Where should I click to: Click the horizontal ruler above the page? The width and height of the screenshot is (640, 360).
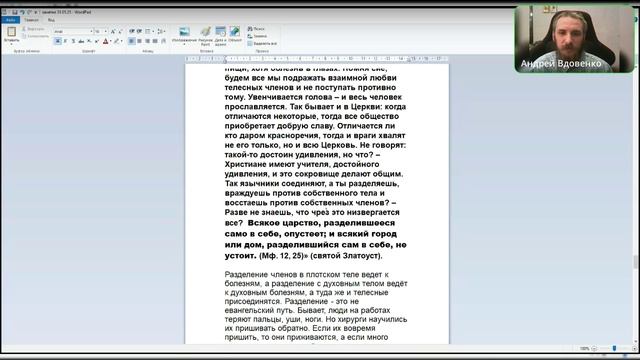click(x=317, y=59)
